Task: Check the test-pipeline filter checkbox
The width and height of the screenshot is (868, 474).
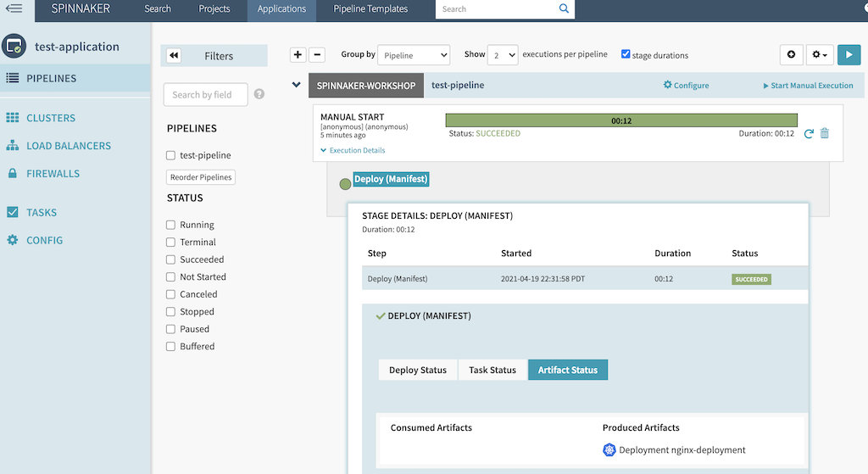Action: click(170, 155)
